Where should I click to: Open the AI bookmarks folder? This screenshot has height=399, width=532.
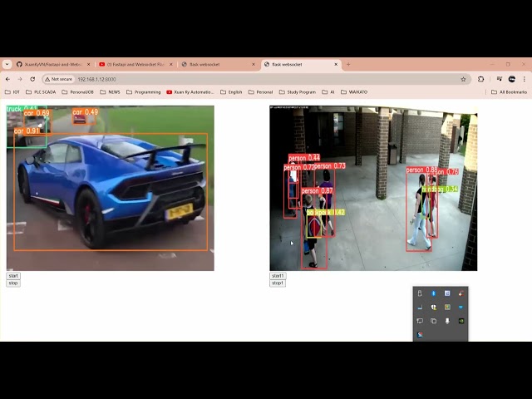coord(328,92)
